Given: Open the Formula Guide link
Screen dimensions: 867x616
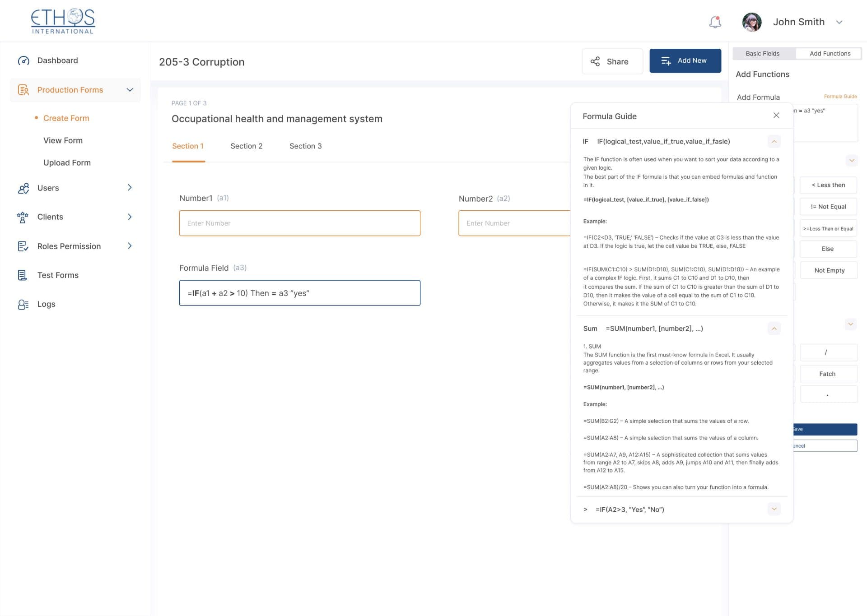Looking at the screenshot, I should (x=840, y=97).
